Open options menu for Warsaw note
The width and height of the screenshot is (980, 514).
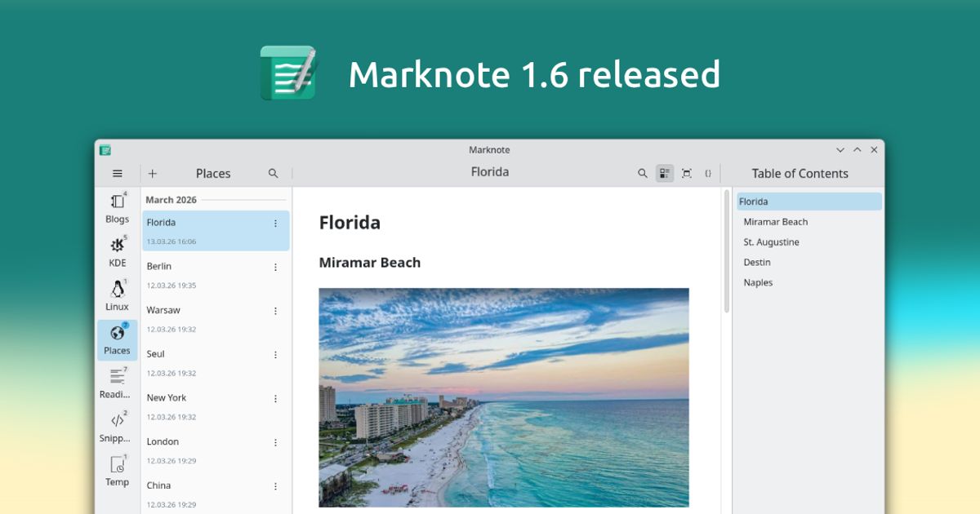275,312
